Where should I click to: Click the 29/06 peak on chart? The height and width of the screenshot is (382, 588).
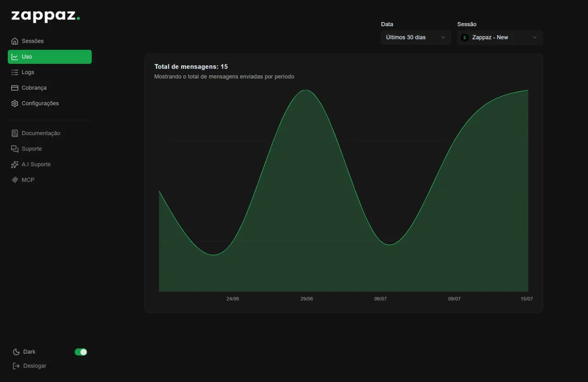pyautogui.click(x=306, y=90)
